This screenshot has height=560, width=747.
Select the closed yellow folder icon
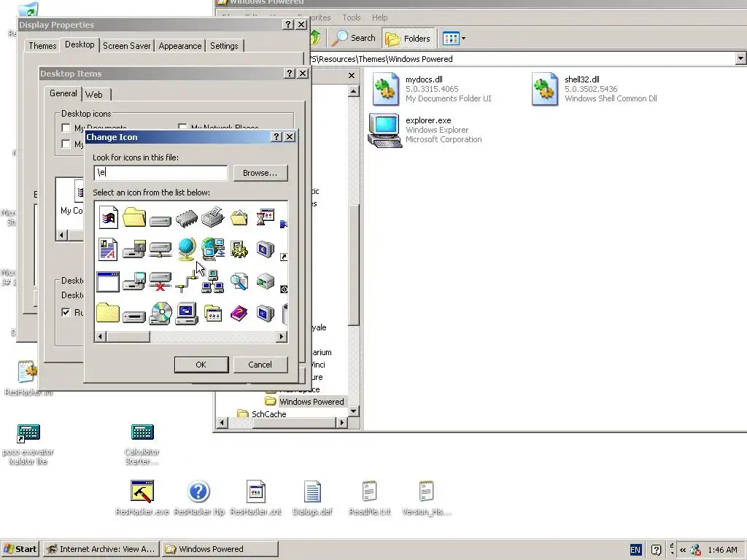(108, 314)
